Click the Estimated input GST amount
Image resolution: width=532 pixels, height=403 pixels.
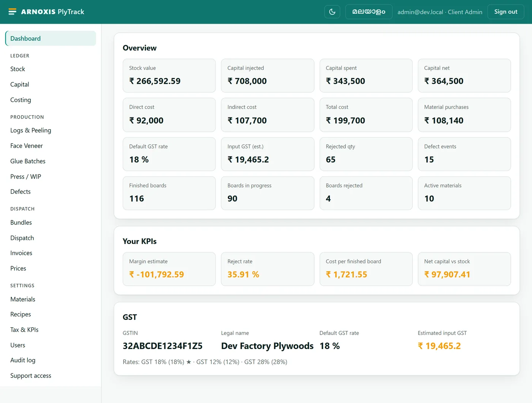439,346
